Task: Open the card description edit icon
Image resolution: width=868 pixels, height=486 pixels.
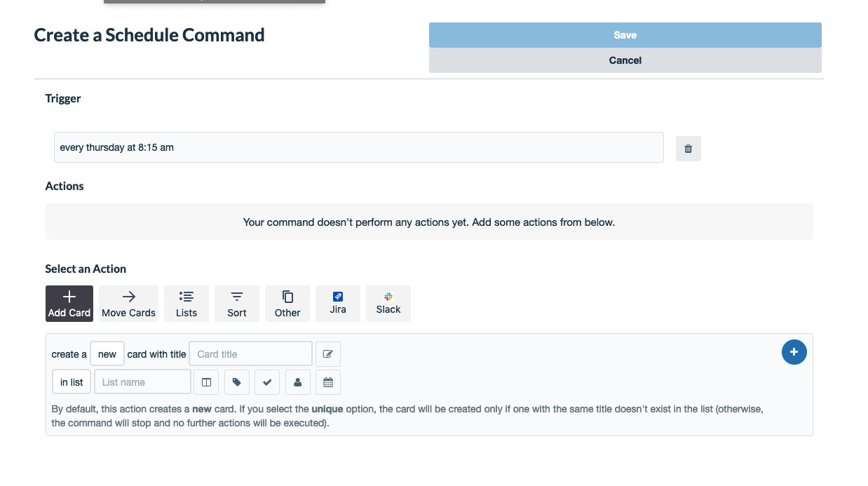Action: [x=327, y=354]
